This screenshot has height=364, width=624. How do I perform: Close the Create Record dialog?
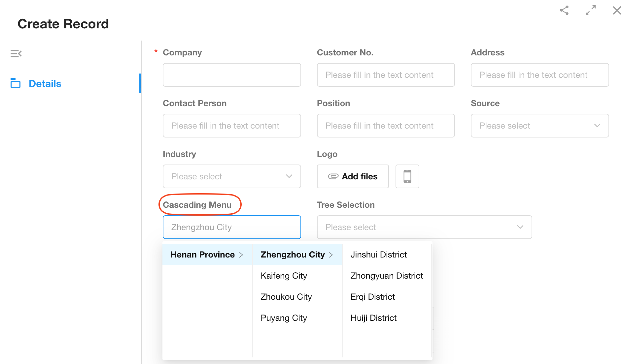click(x=616, y=11)
